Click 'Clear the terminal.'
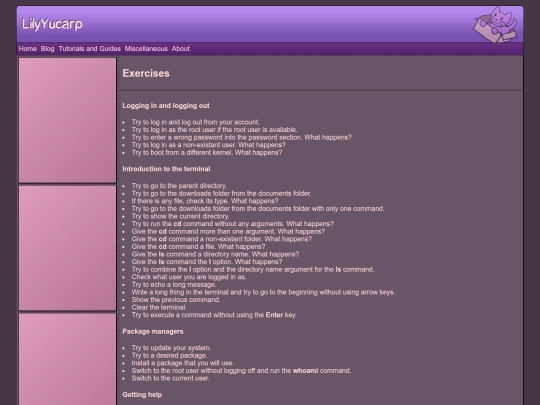Image resolution: width=540 pixels, height=405 pixels. (159, 307)
